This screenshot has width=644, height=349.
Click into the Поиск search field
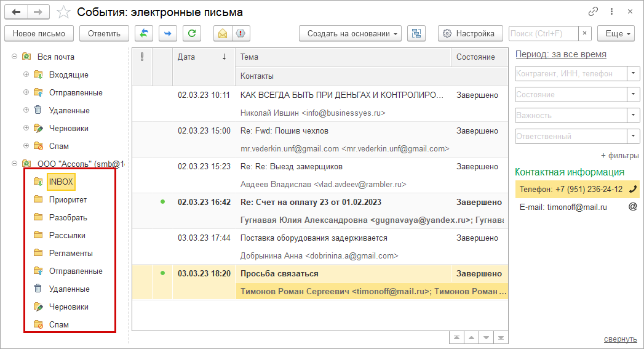(544, 33)
